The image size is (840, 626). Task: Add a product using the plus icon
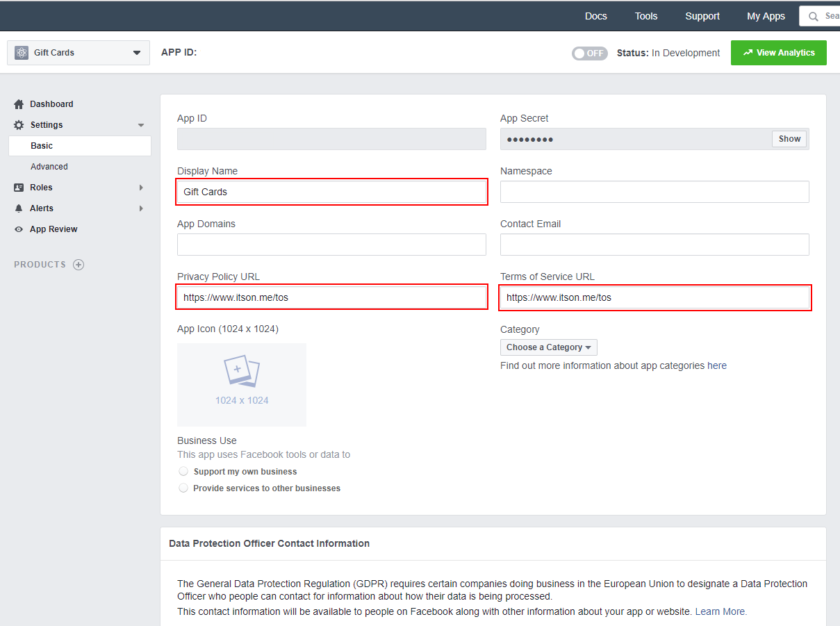pyautogui.click(x=79, y=265)
